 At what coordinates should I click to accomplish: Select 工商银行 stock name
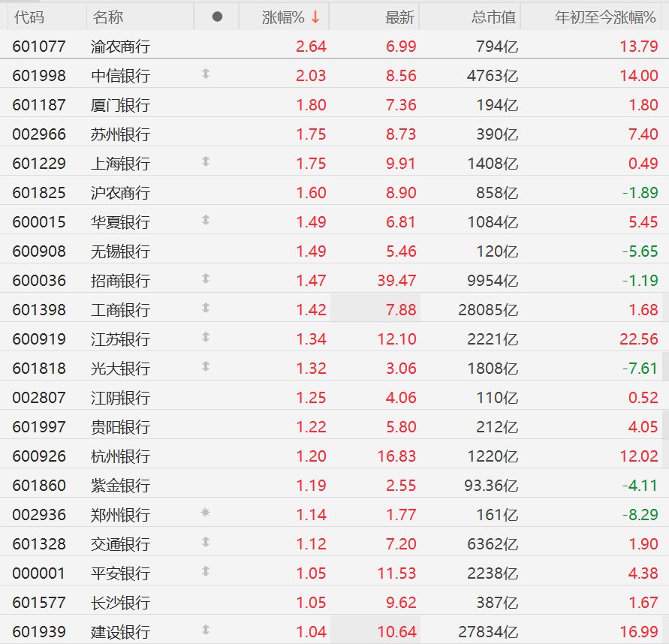120,310
